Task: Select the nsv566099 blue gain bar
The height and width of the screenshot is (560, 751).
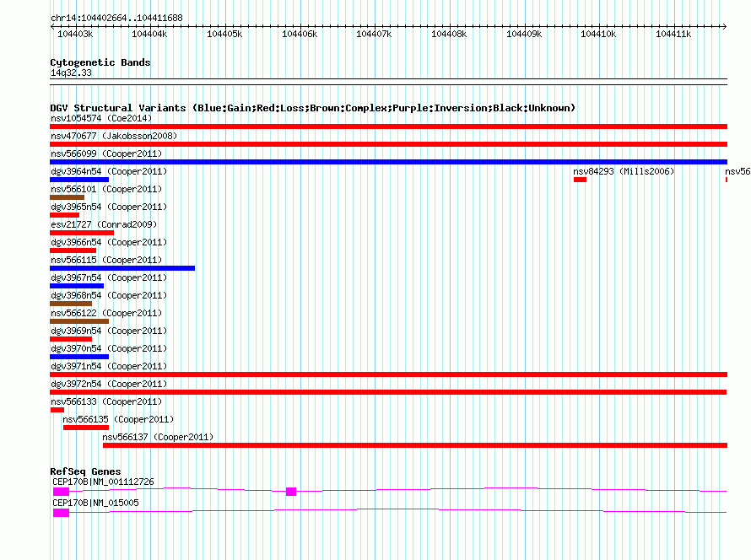Action: pos(388,162)
